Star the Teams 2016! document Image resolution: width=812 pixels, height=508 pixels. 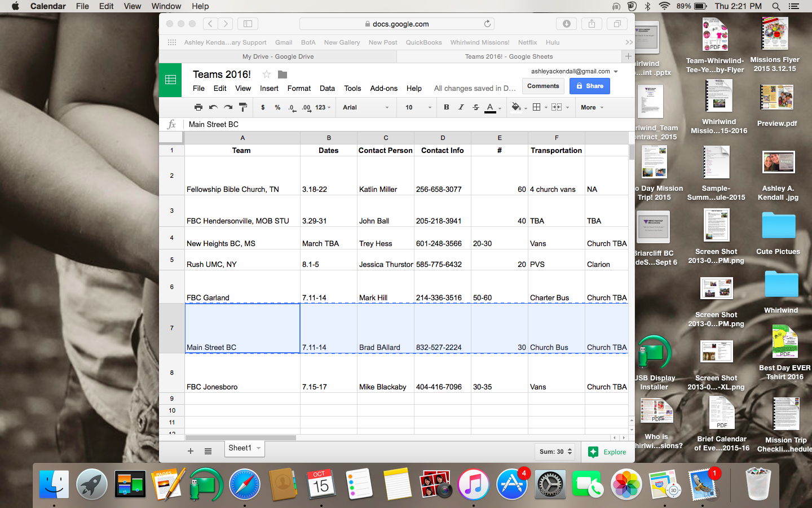[x=267, y=75]
